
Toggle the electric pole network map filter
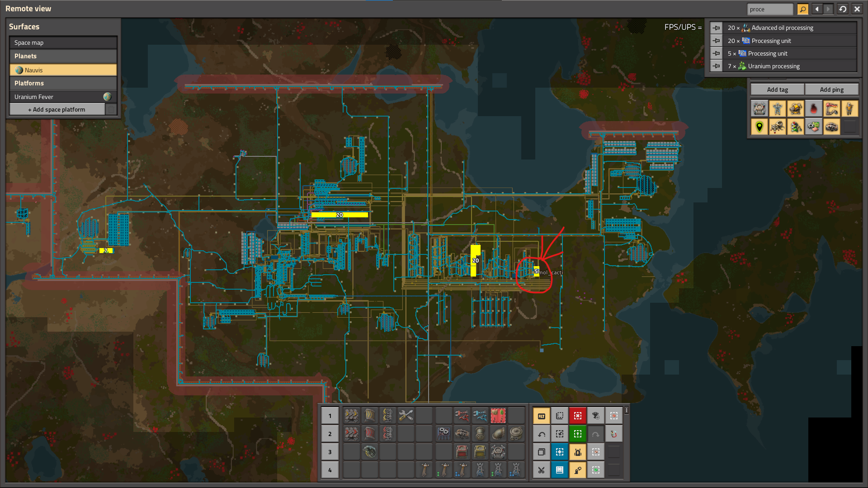[778, 108]
